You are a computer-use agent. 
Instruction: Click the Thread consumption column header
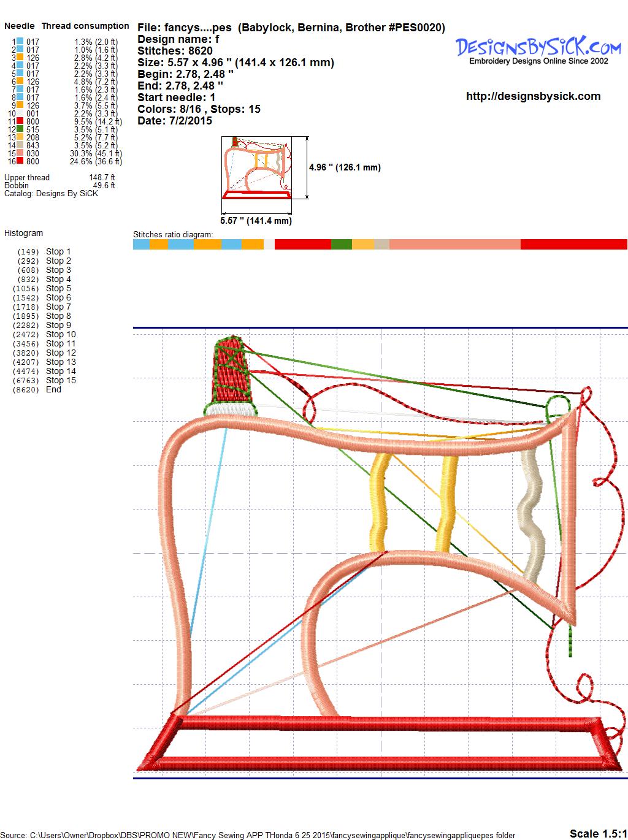pos(85,26)
